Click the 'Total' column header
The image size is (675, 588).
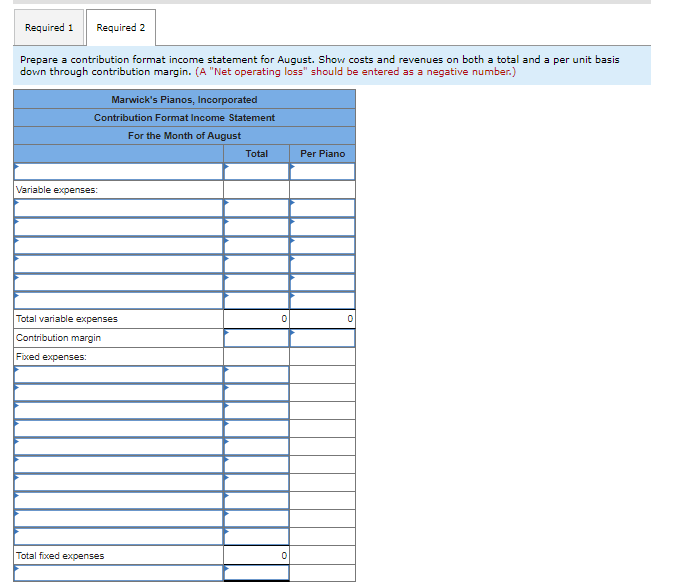tap(257, 154)
